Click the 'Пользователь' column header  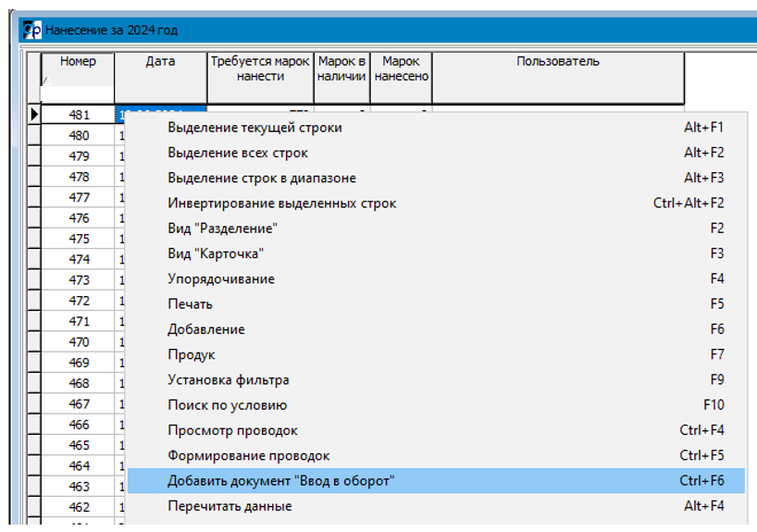click(x=557, y=62)
